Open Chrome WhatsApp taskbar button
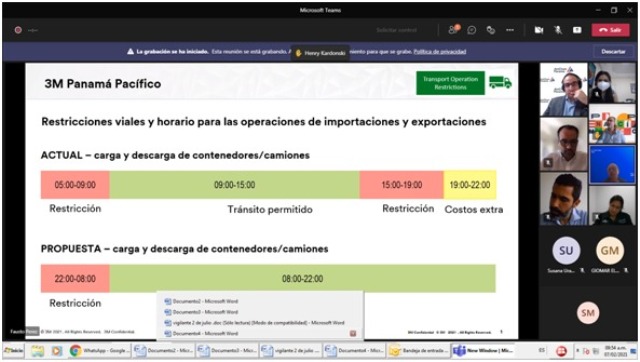The width and height of the screenshot is (640, 362). click(x=99, y=351)
